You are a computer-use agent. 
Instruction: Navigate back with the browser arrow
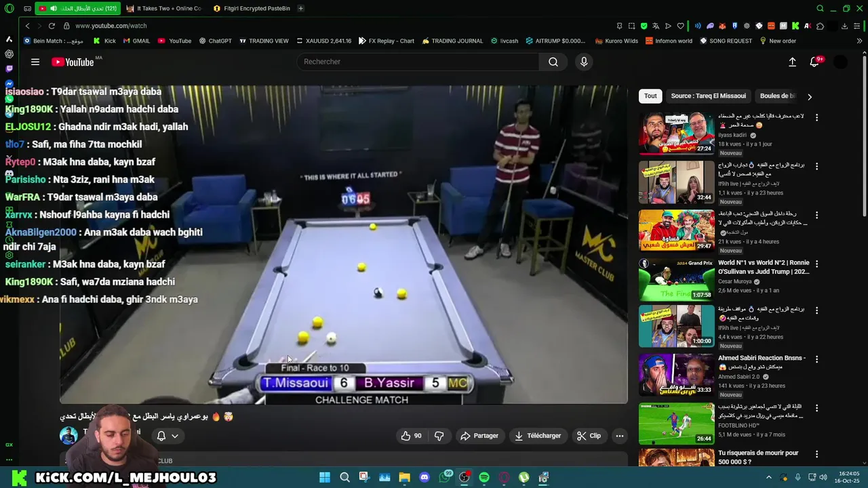[x=27, y=26]
